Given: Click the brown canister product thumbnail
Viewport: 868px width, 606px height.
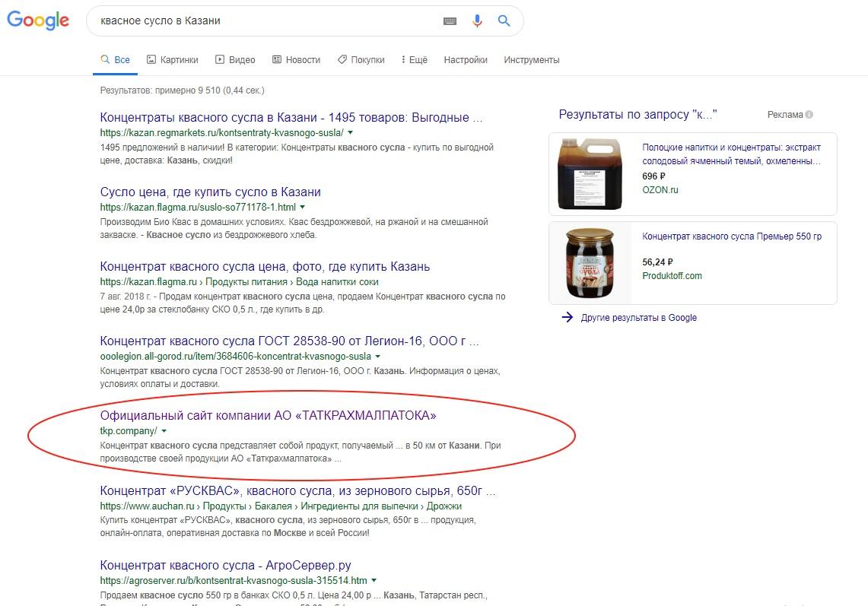Looking at the screenshot, I should 590,174.
